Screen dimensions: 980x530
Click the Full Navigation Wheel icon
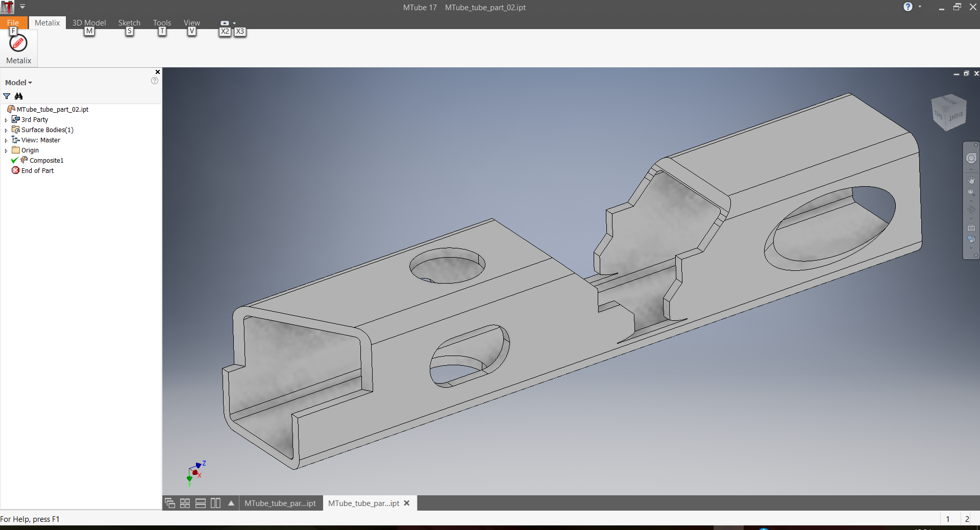coord(971,158)
